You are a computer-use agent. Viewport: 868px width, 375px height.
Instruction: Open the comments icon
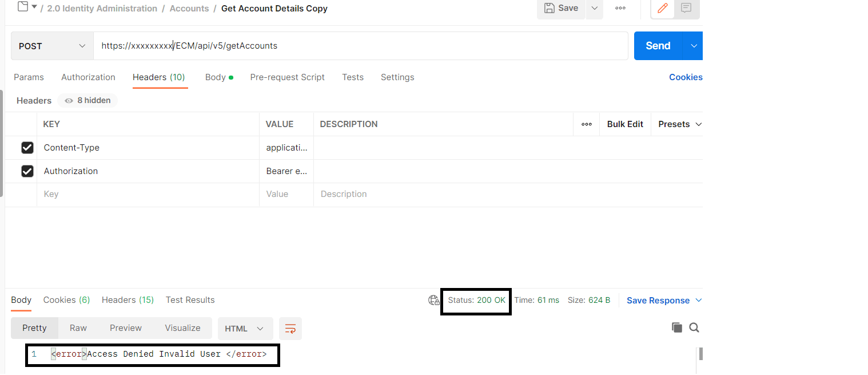coord(687,9)
